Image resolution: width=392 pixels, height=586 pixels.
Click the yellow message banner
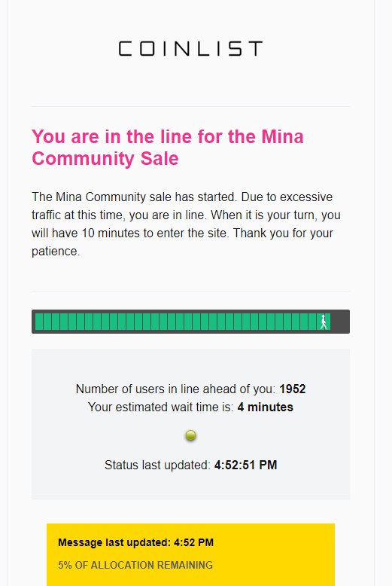coord(191,554)
